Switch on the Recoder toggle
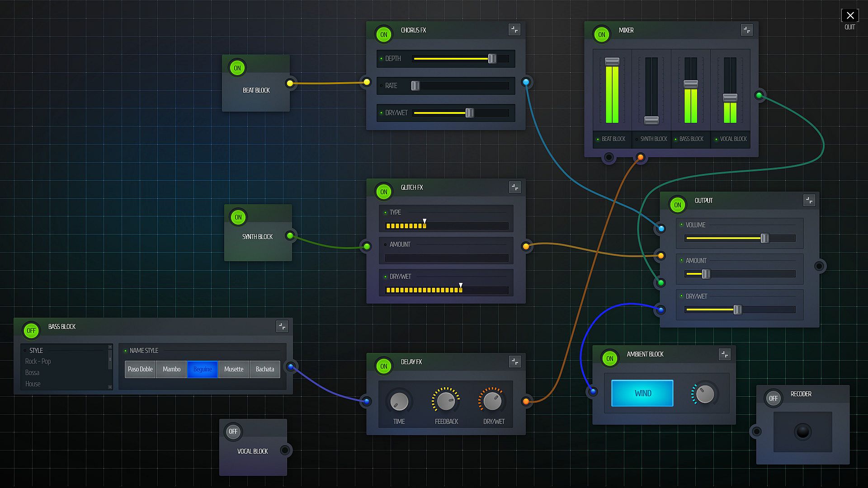The width and height of the screenshot is (868, 488). point(774,399)
